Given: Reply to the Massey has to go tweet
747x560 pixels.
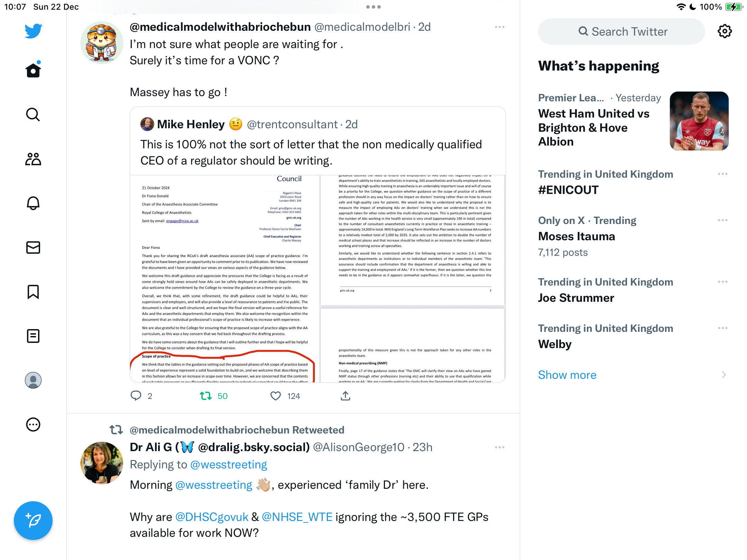Looking at the screenshot, I should [x=136, y=395].
